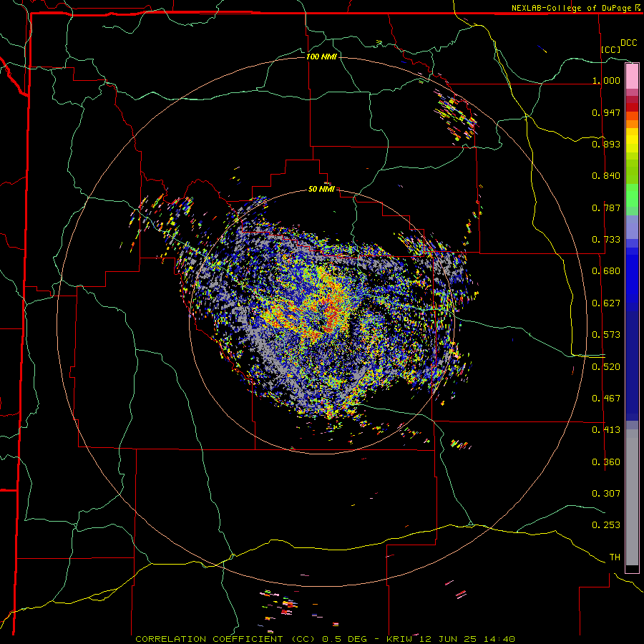Select the 0.360 scale value
The width and height of the screenshot is (644, 644).
pos(606,462)
